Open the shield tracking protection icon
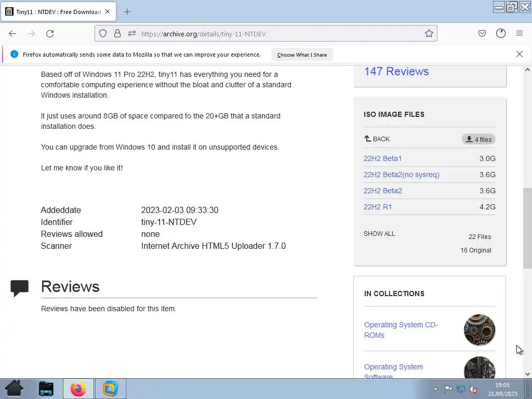Viewport: 532px width, 399px height. click(103, 33)
